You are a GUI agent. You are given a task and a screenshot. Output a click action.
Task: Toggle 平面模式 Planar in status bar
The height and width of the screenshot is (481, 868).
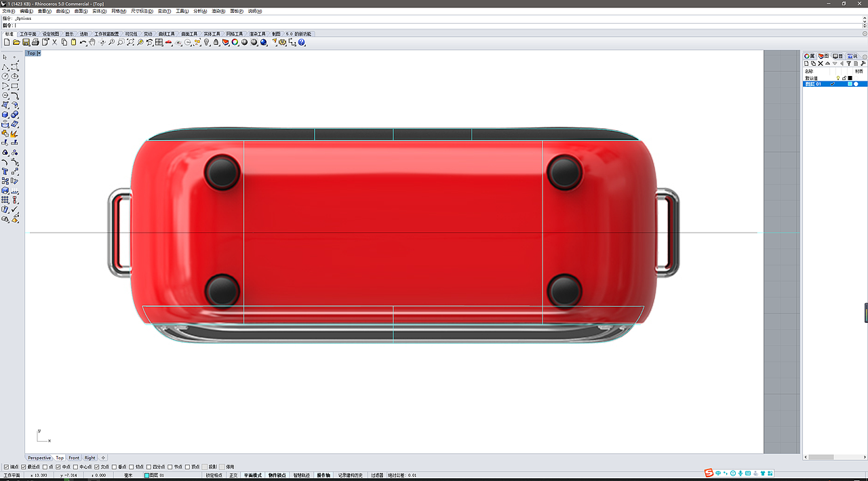tap(253, 476)
